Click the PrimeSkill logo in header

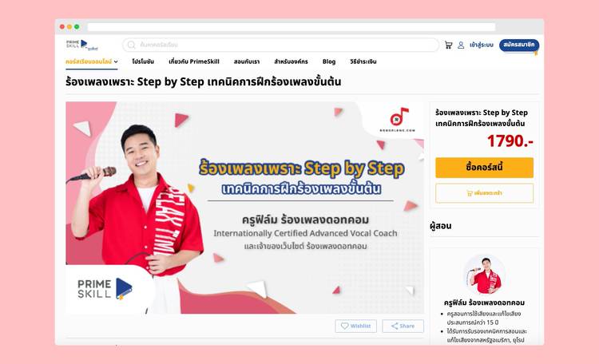[x=81, y=45]
